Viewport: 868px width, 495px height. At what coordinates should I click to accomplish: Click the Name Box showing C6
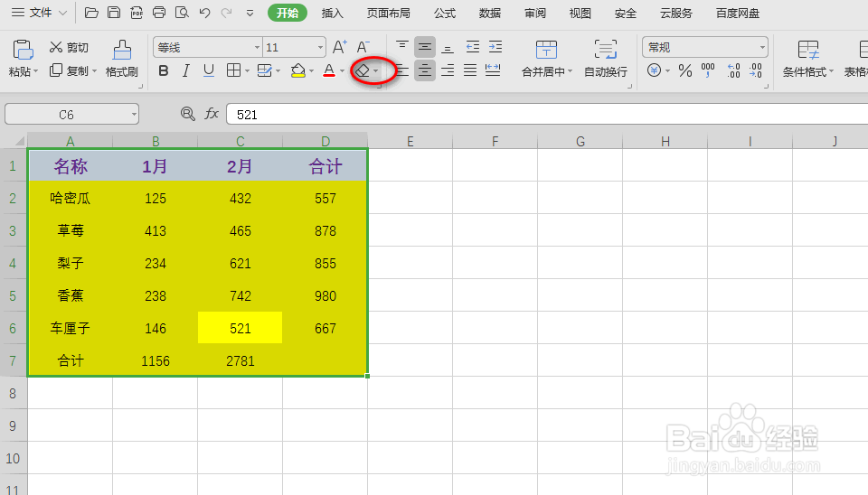pyautogui.click(x=72, y=115)
